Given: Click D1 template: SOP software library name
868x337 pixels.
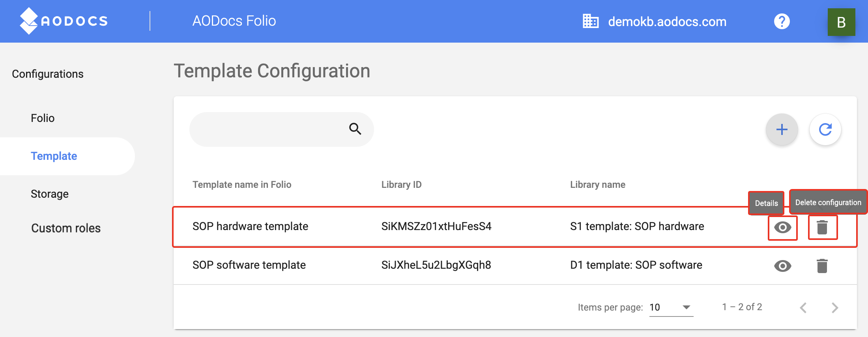Looking at the screenshot, I should point(636,265).
